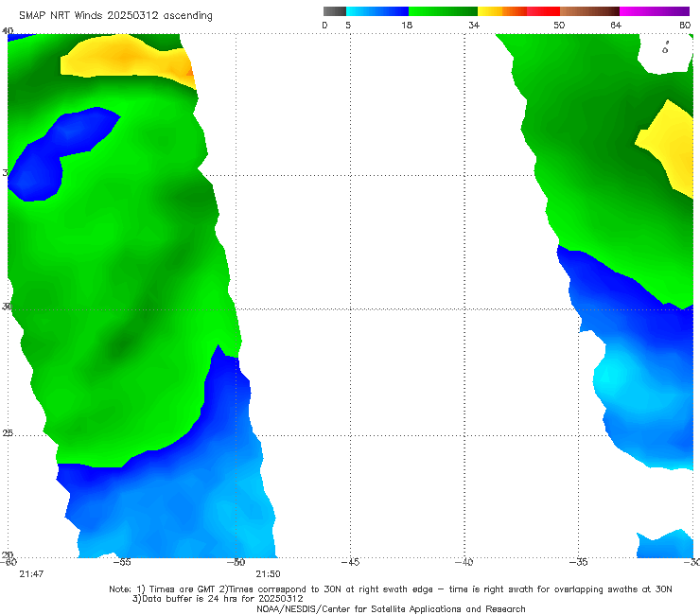Click the longitude label "-40"

coord(464,562)
